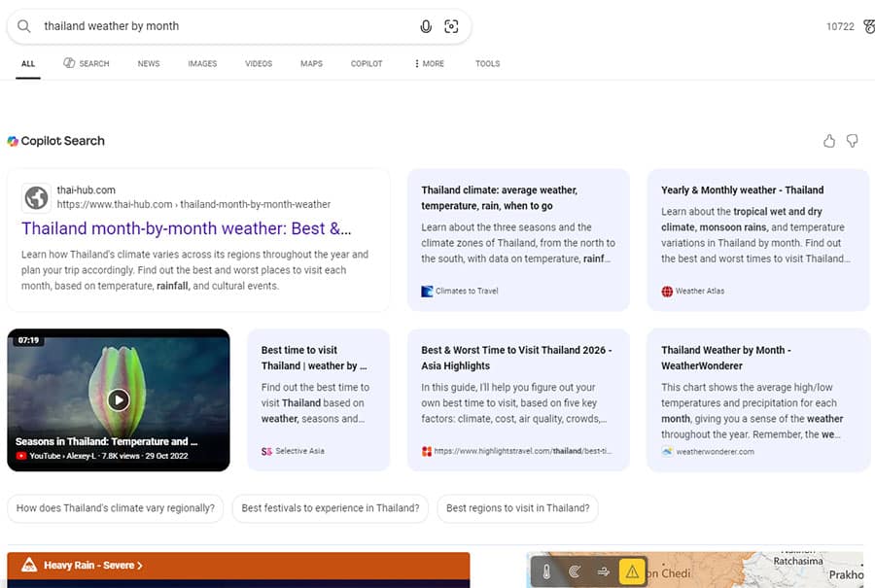Switch to the IMAGES tab
Screen dimensions: 875x588
click(202, 63)
